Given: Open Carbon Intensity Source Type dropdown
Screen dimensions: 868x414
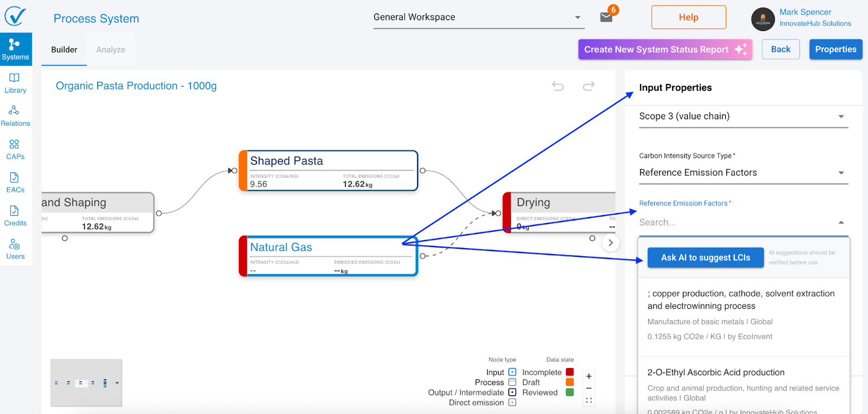Looking at the screenshot, I should (743, 173).
